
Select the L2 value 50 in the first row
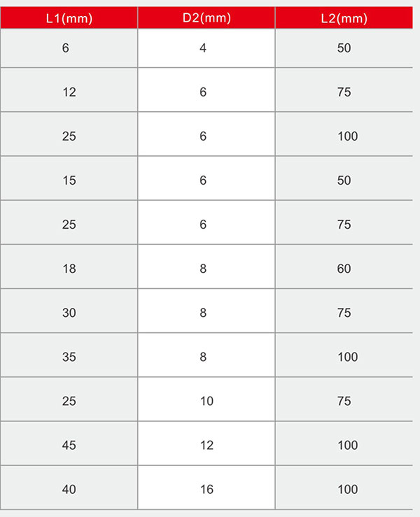coord(344,48)
